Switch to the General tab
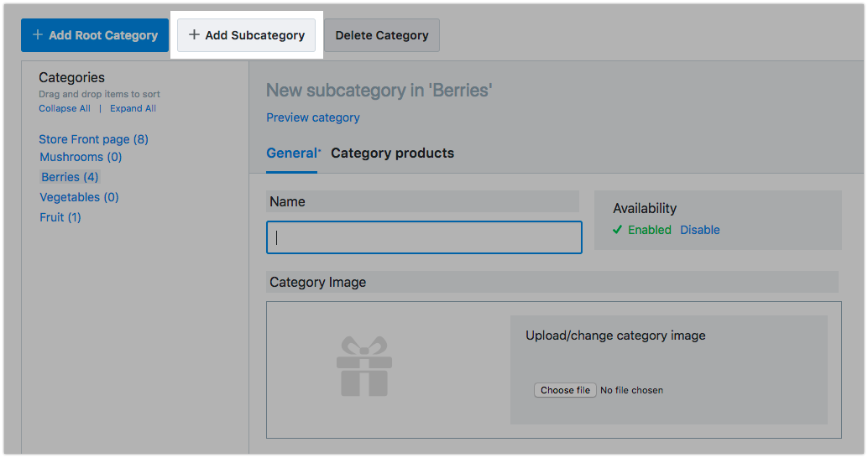 pos(291,153)
